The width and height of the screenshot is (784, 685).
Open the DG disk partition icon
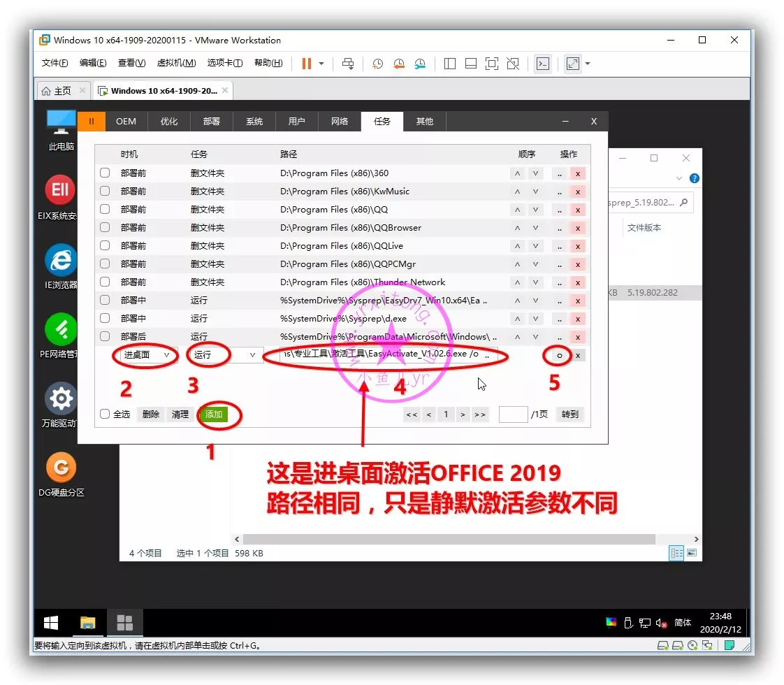coord(61,467)
